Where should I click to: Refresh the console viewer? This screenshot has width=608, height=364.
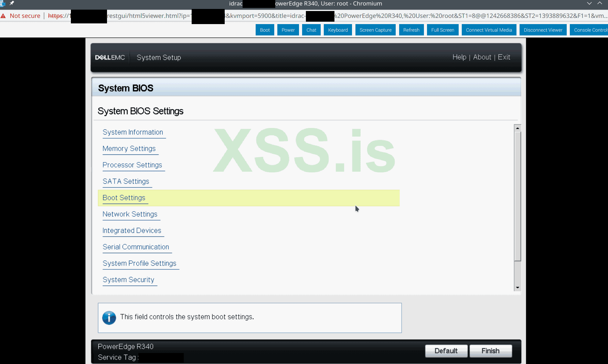411,30
